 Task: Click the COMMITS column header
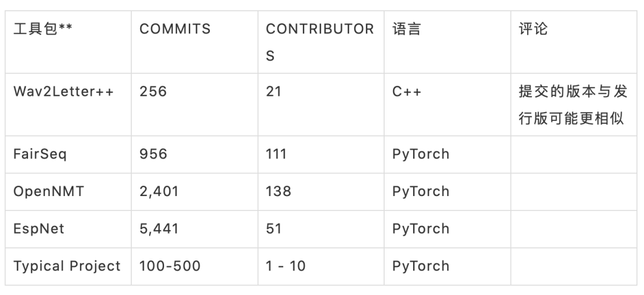point(175,30)
